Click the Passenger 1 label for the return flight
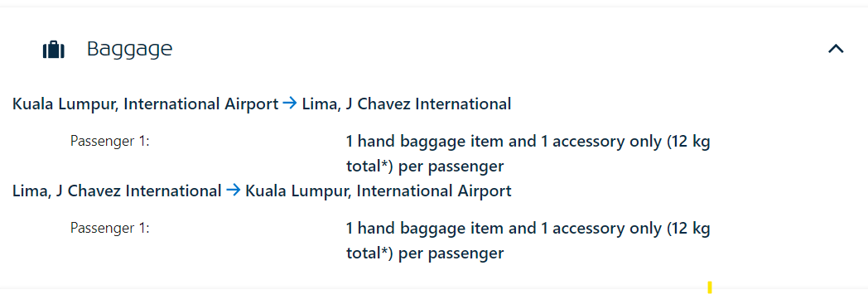This screenshot has height=304, width=868. click(x=110, y=228)
